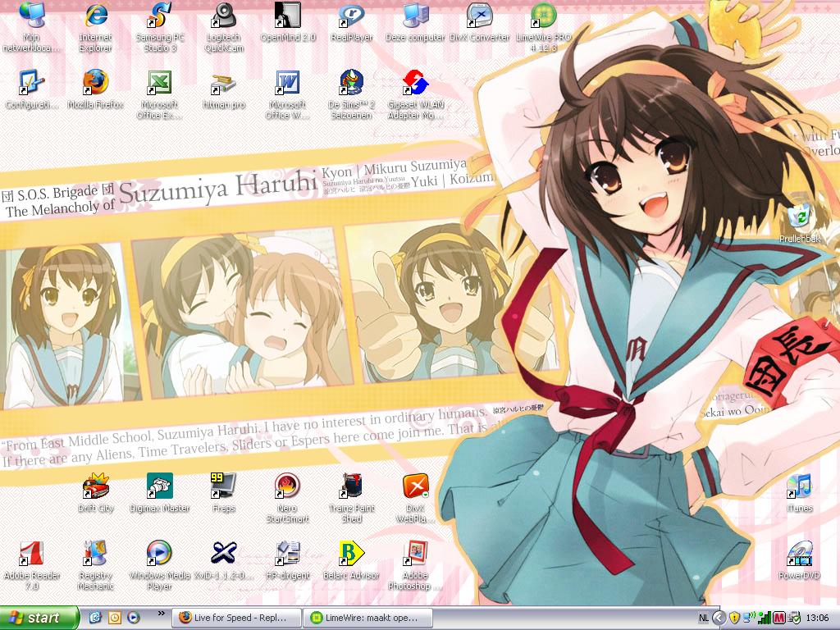Open the red McAfee tray icon
Screen dimensions: 840x630
[x=779, y=619]
